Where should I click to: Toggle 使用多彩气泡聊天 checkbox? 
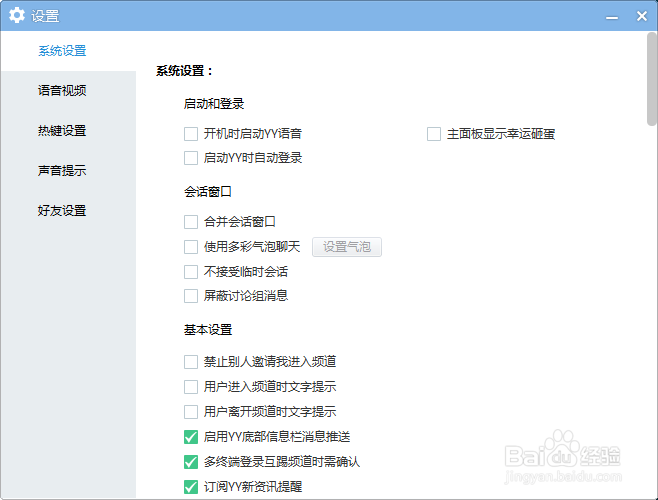coord(191,247)
